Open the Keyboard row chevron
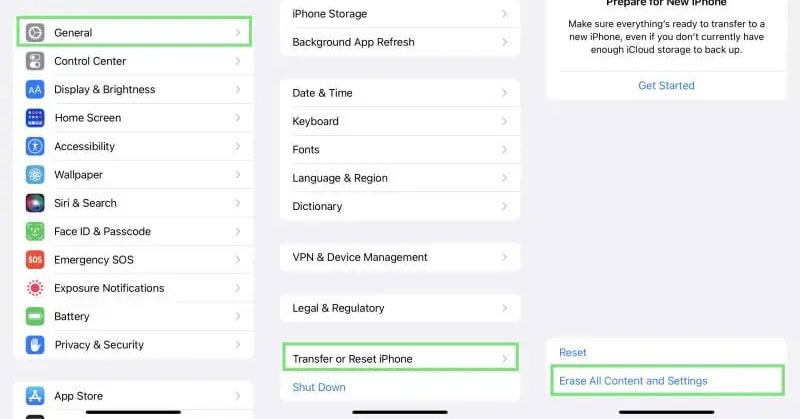Screen dimensions: 800x419 [x=505, y=121]
